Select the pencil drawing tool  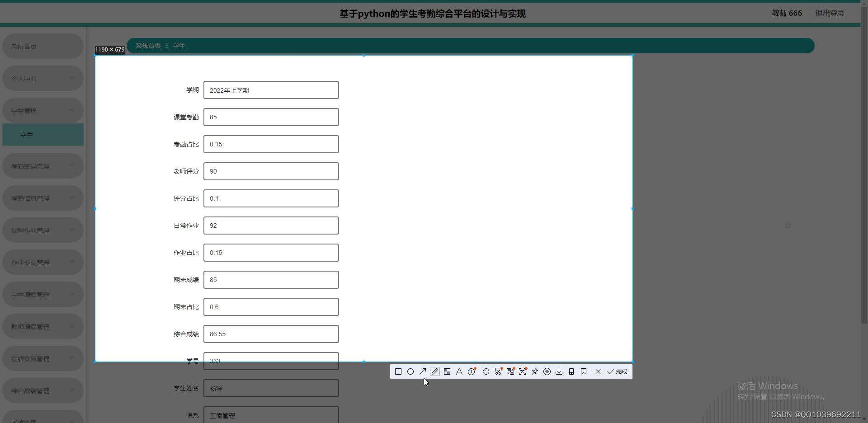435,371
